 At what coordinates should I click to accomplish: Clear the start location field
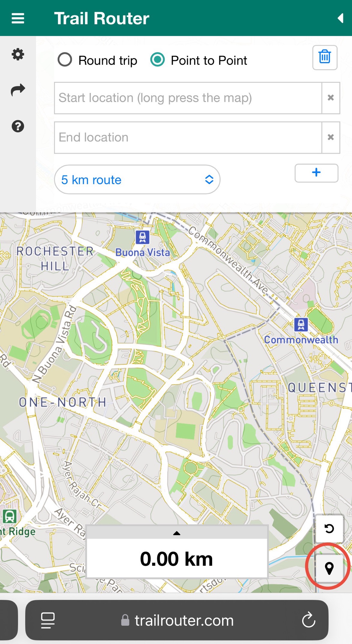click(x=331, y=98)
